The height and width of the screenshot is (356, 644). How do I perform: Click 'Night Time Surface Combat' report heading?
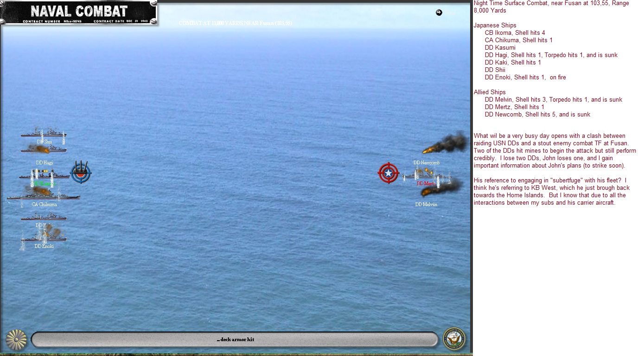coord(551,7)
